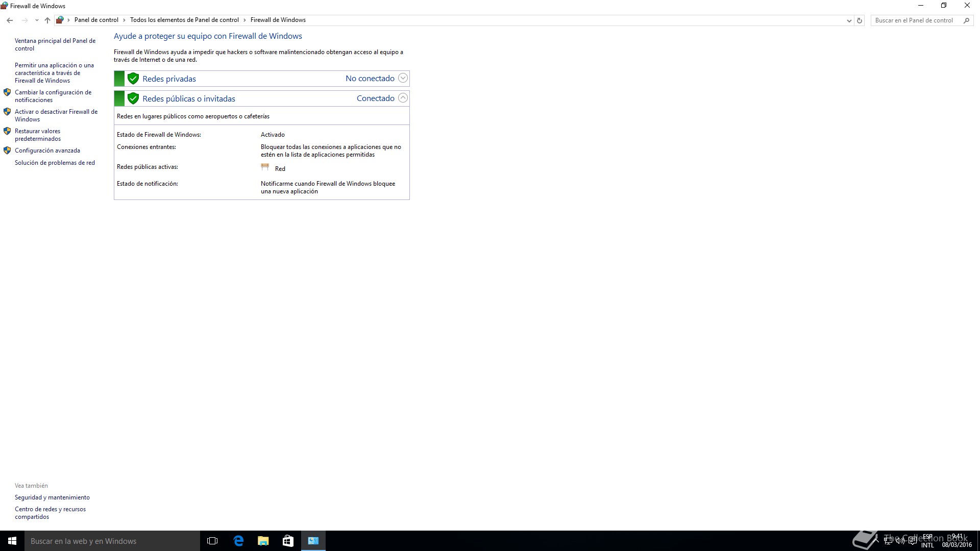Click the 'No conectado' status text
The image size is (980, 551).
tap(370, 78)
